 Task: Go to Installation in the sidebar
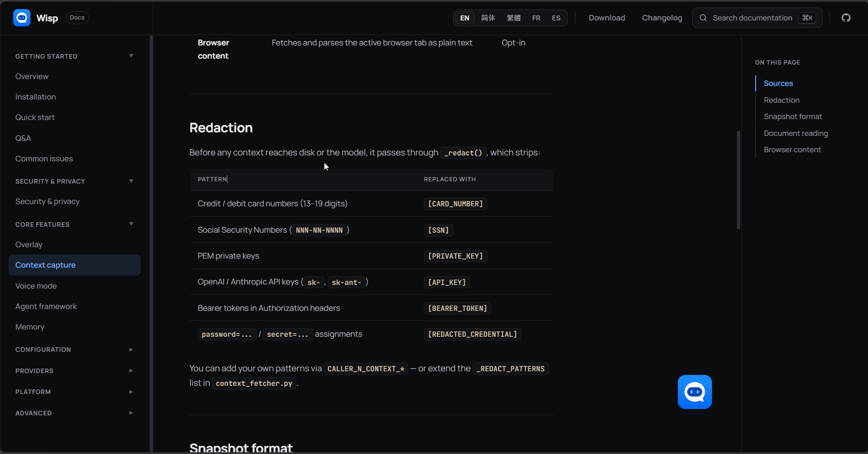point(35,97)
